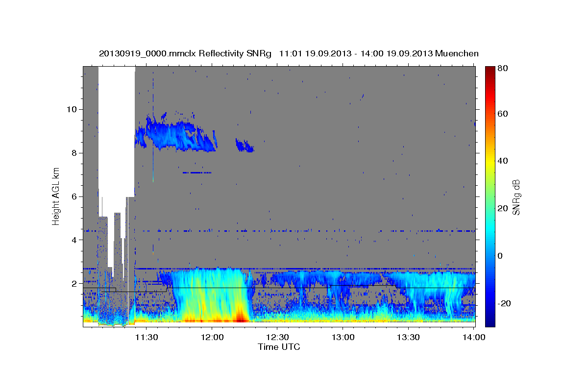Click the 13:00 time tick label

pyautogui.click(x=343, y=337)
